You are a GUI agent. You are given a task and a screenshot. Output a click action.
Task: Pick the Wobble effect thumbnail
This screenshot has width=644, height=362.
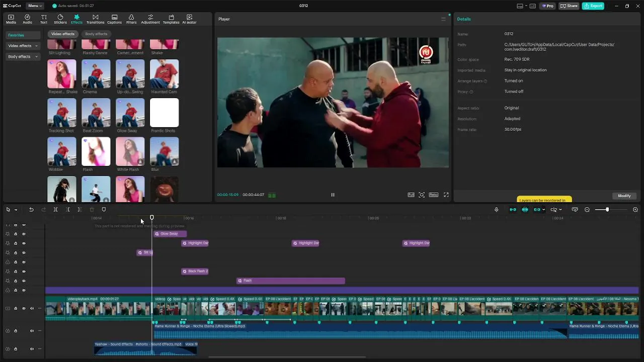coord(62,151)
